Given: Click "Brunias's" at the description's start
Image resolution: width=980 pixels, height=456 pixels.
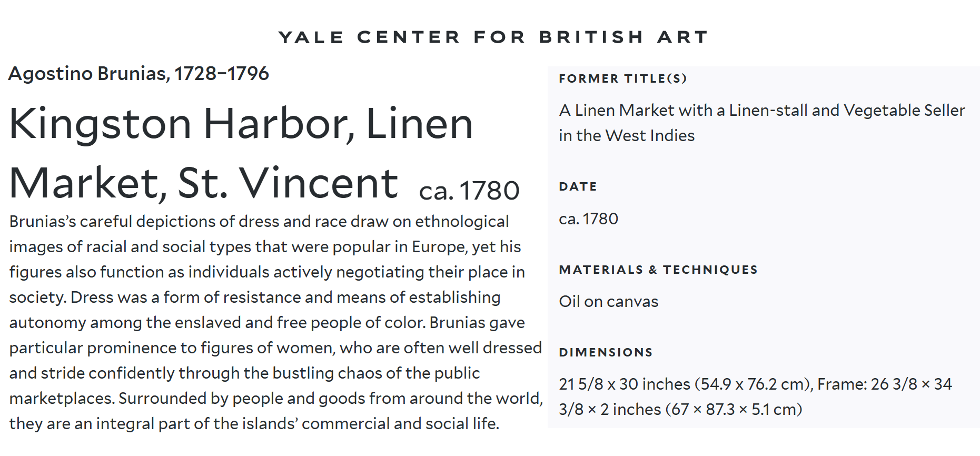Looking at the screenshot, I should 43,222.
